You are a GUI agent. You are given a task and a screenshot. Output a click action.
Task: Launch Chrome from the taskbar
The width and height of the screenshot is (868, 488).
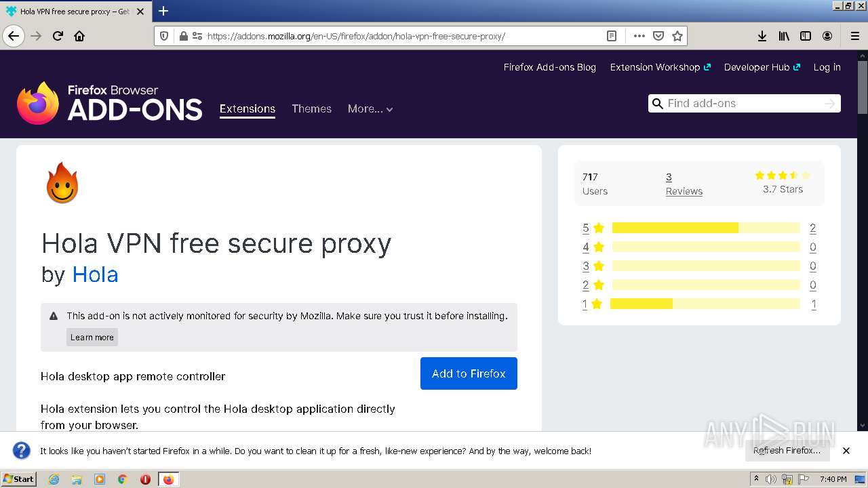[x=123, y=479]
